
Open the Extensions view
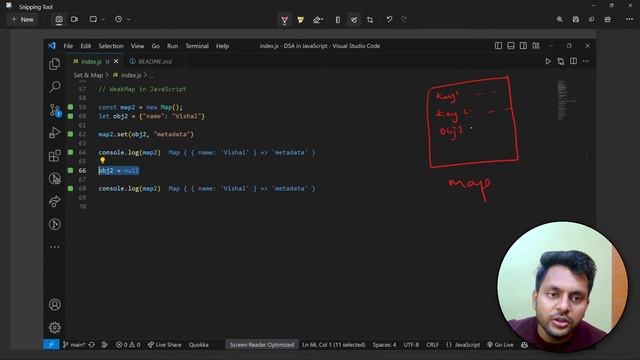click(55, 156)
